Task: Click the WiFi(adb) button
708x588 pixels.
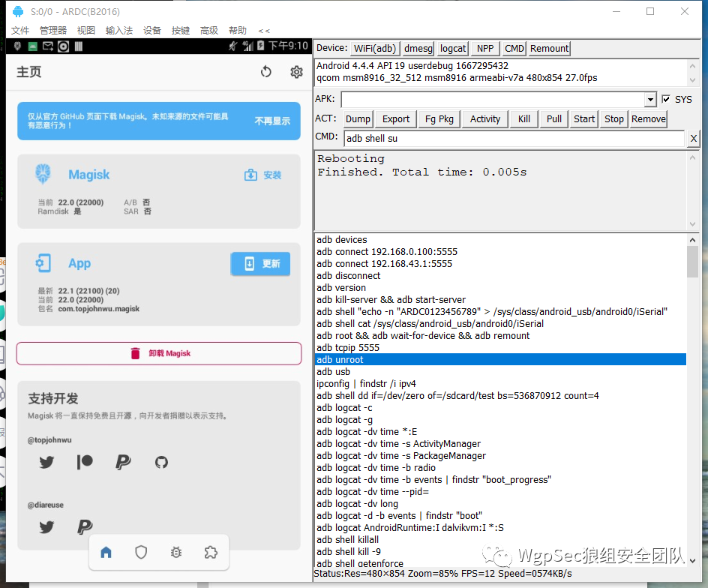Action: point(375,48)
